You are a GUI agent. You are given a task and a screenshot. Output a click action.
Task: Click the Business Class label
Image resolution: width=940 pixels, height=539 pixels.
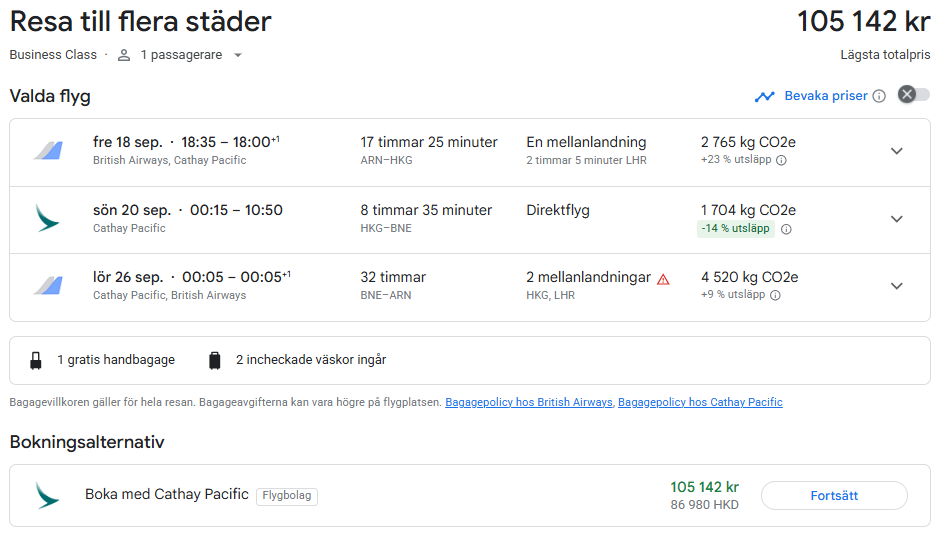pyautogui.click(x=53, y=55)
